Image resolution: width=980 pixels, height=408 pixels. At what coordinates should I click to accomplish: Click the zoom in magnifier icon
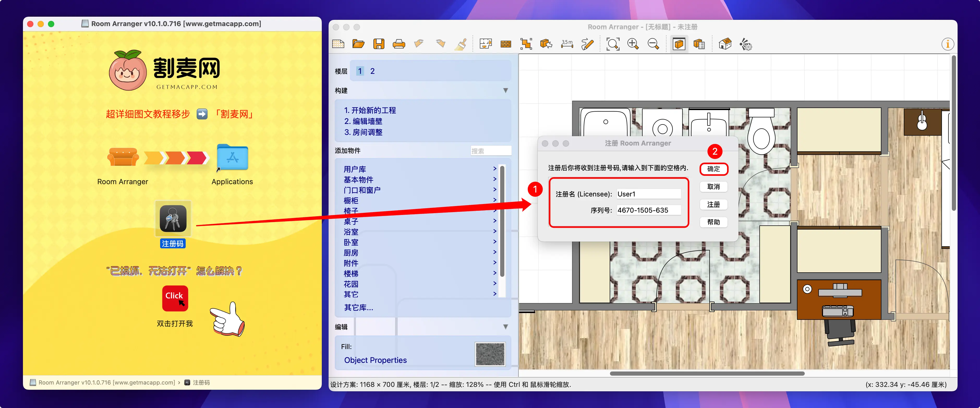[x=633, y=44]
